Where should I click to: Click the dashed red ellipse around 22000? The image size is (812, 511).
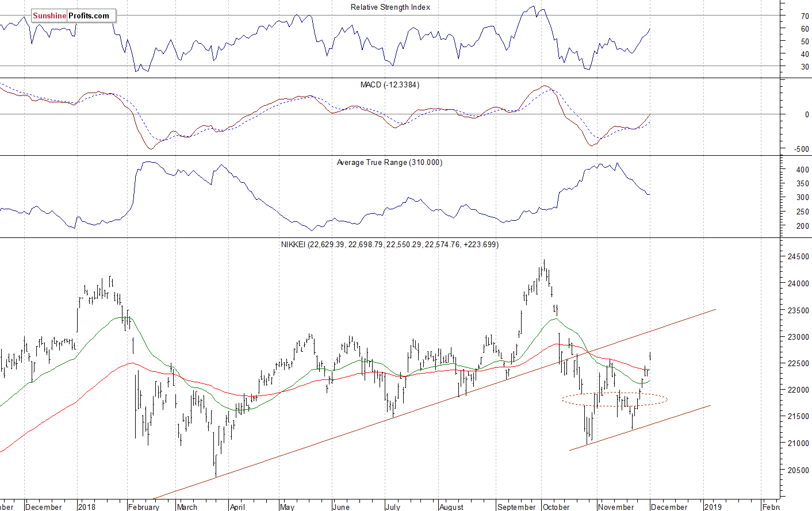pyautogui.click(x=615, y=399)
